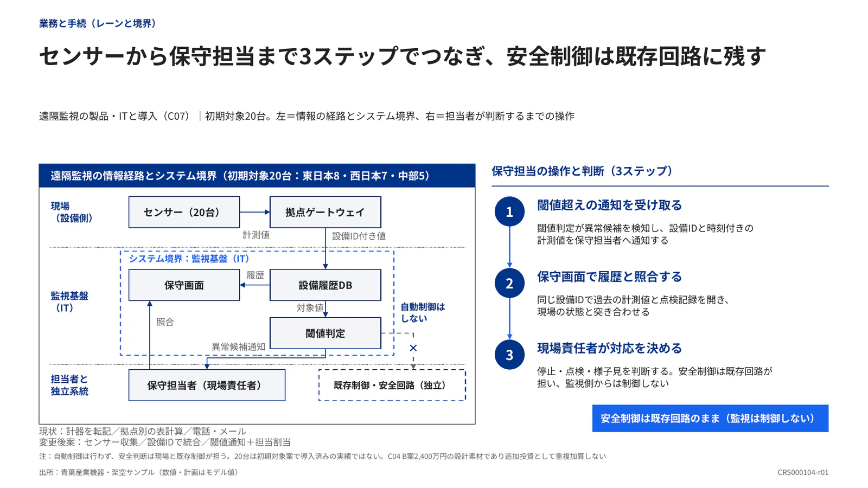Select heading 保守画面で履歴と照合する

(x=609, y=277)
